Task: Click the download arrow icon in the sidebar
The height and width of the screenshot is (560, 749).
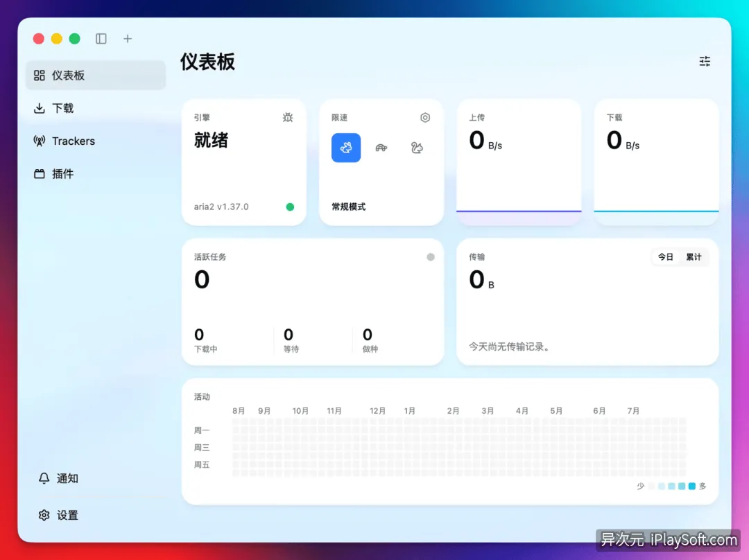Action: [39, 108]
